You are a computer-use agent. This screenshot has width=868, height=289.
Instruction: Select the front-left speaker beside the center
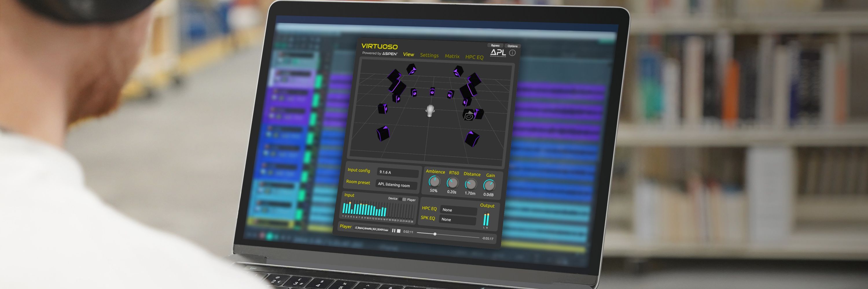pos(414,92)
